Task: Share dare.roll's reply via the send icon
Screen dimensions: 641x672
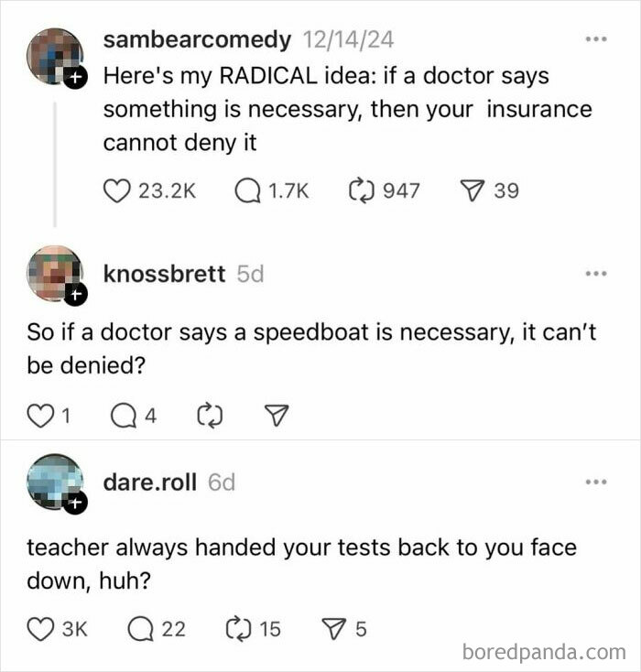Action: 334,629
